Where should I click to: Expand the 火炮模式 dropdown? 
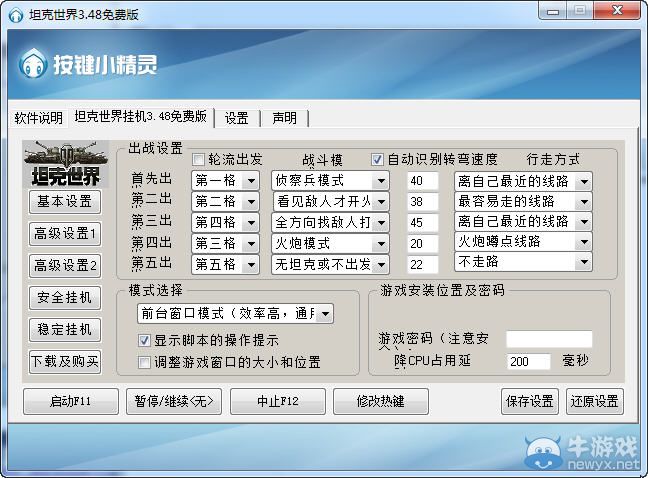click(330, 244)
